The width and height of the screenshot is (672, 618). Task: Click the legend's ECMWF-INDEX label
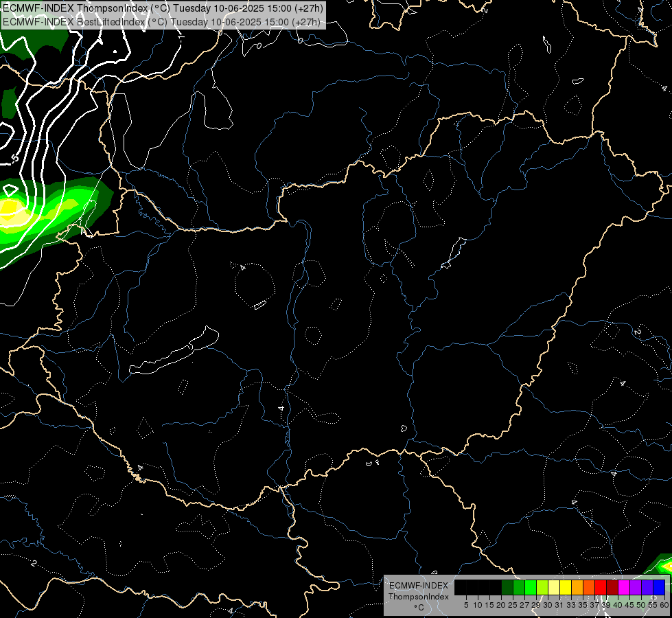coord(419,586)
